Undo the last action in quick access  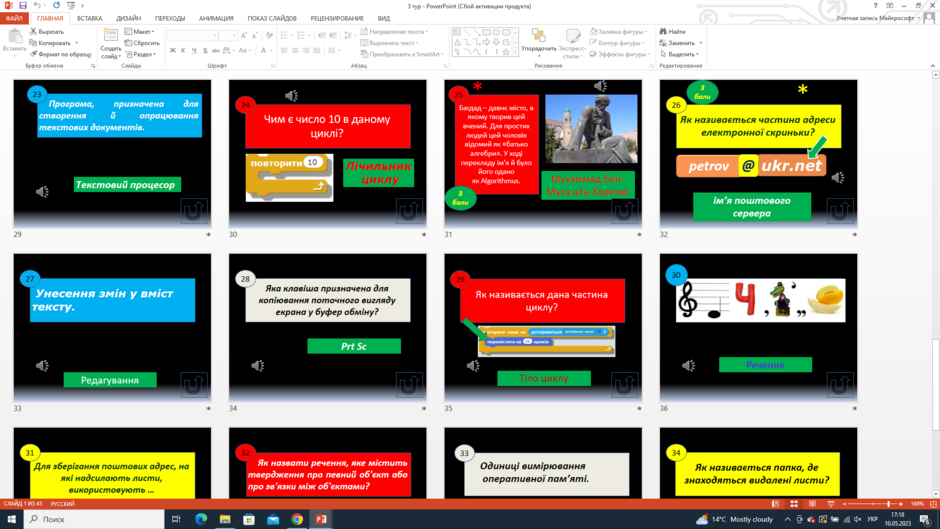[x=37, y=5]
